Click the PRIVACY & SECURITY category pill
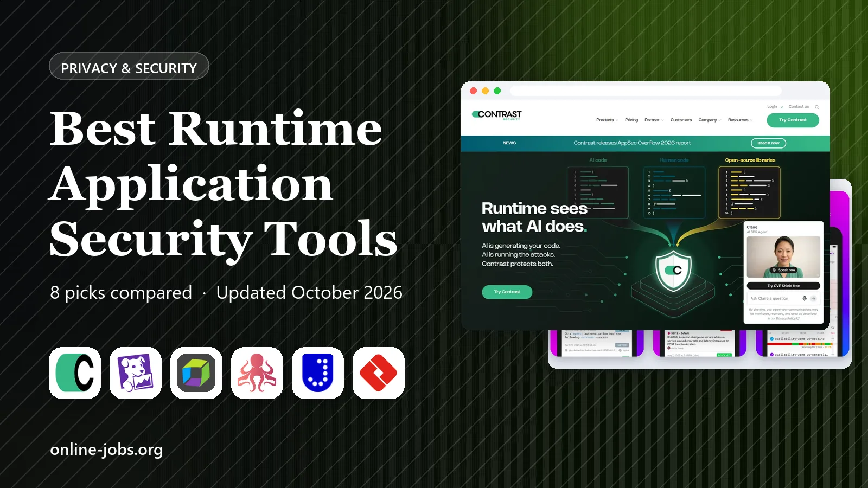Viewport: 868px width, 488px height. 129,66
